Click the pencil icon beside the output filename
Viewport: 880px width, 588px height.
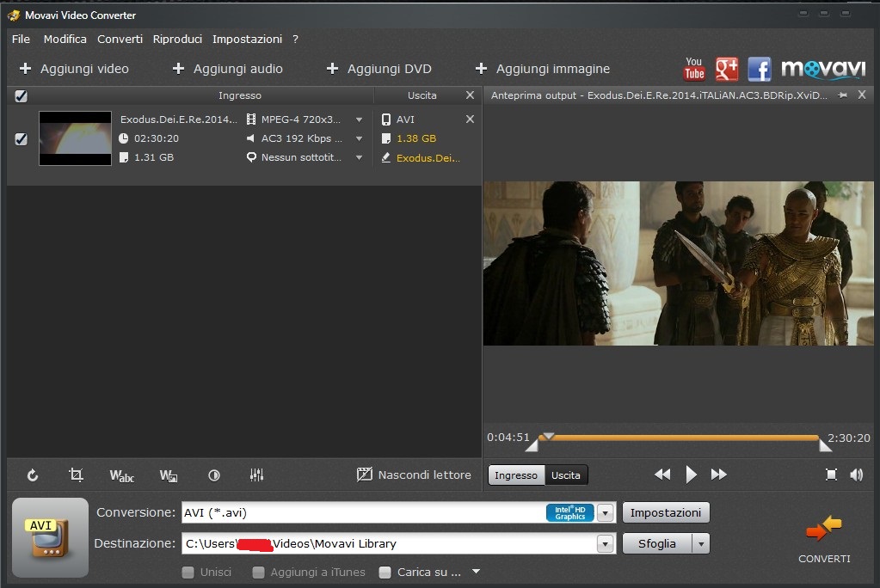(386, 157)
